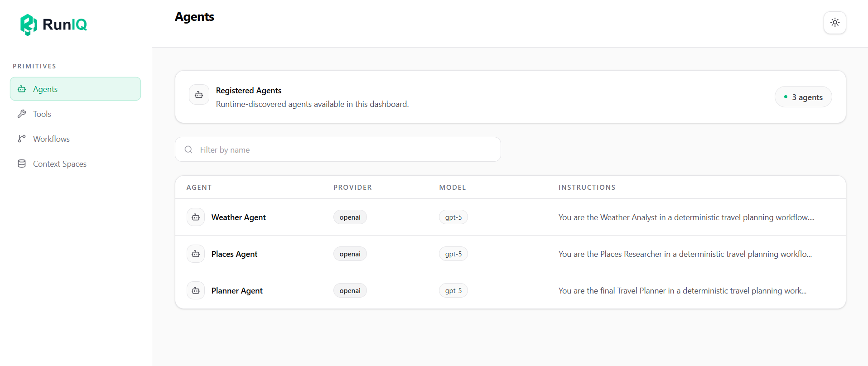The image size is (868, 366).
Task: Click the '3 agents' count badge
Action: (x=803, y=97)
